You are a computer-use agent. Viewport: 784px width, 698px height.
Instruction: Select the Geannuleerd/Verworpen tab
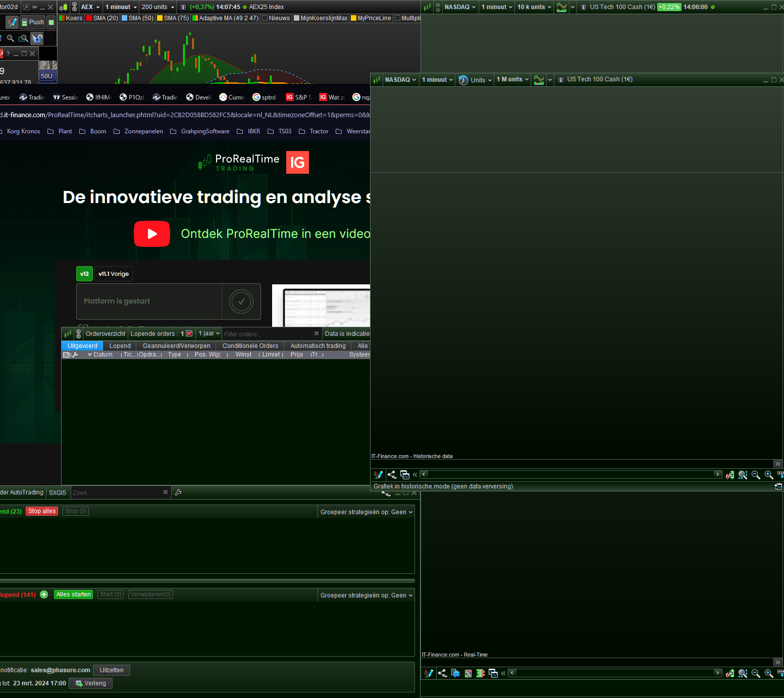pyautogui.click(x=176, y=346)
